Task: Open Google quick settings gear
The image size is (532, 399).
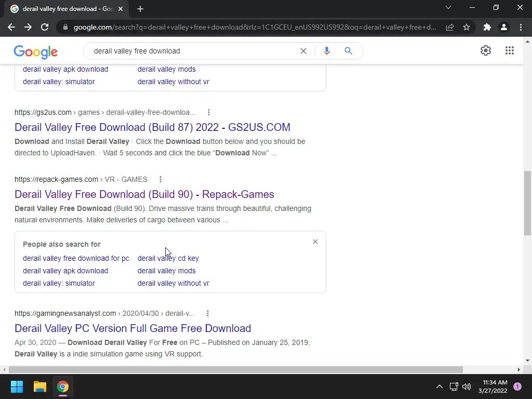Action: (486, 50)
